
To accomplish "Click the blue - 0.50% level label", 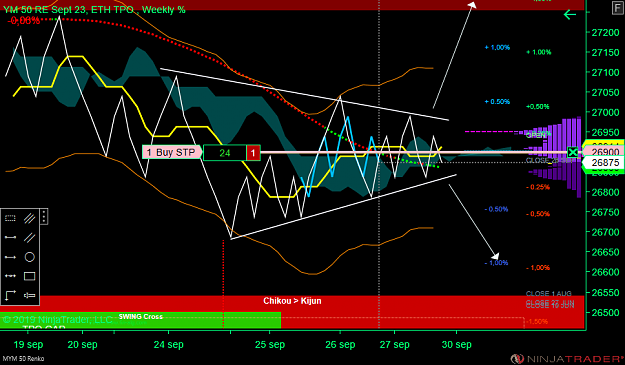I will 496,209.
